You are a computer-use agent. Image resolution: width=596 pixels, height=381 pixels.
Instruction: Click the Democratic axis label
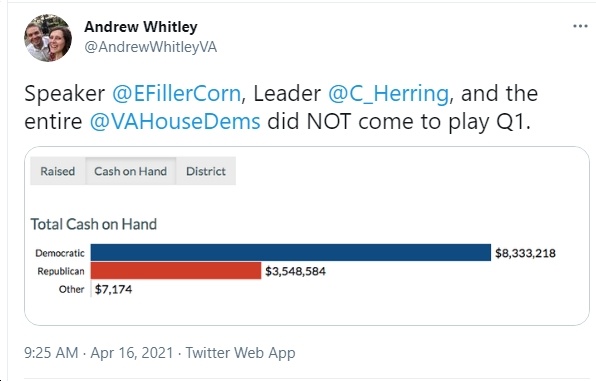pyautogui.click(x=60, y=253)
